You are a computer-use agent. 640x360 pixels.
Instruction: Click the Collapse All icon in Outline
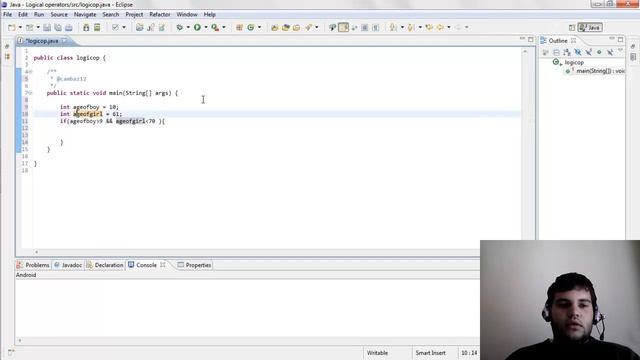click(x=556, y=52)
